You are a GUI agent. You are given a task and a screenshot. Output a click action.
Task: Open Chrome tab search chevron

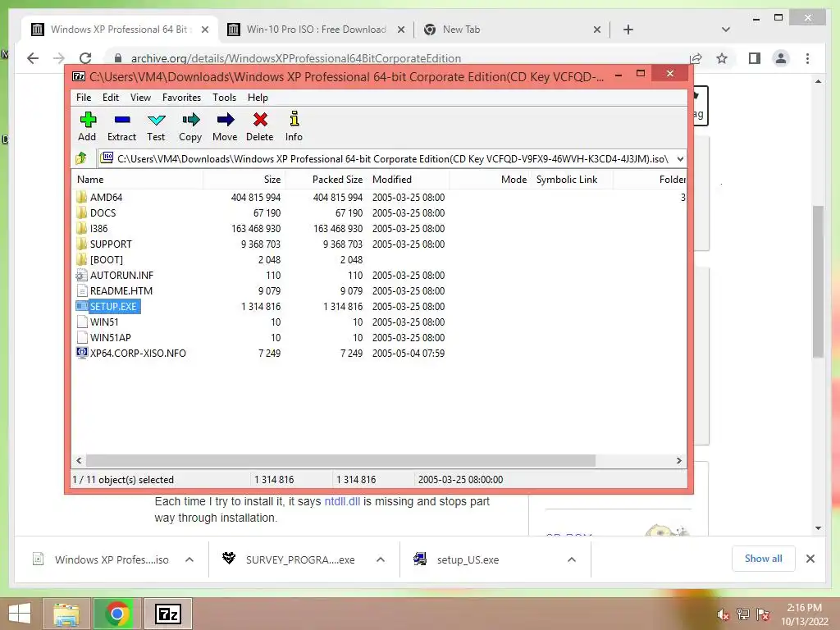725,30
